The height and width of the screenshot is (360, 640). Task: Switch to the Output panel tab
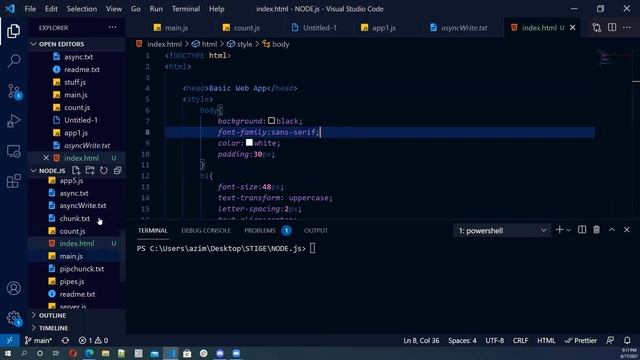[316, 230]
